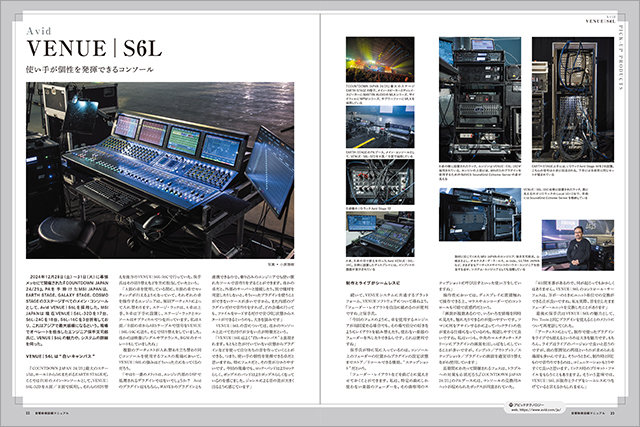Select the stage rack photo with blue cables
This screenshot has height=427, width=640.
[x=573, y=99]
